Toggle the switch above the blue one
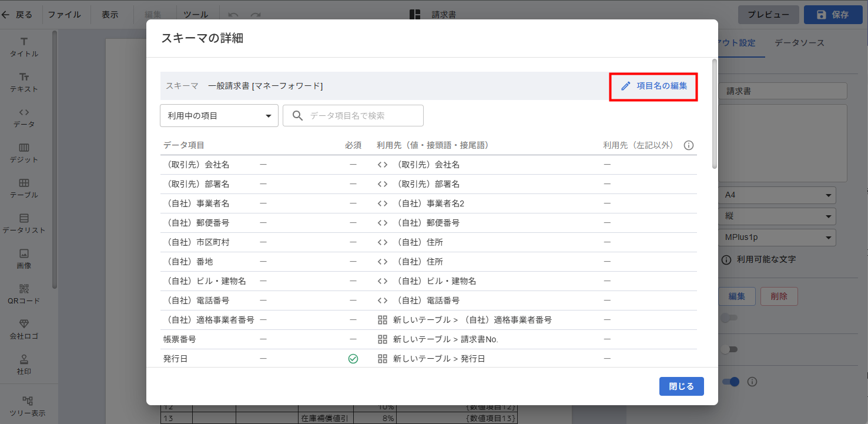 click(729, 350)
